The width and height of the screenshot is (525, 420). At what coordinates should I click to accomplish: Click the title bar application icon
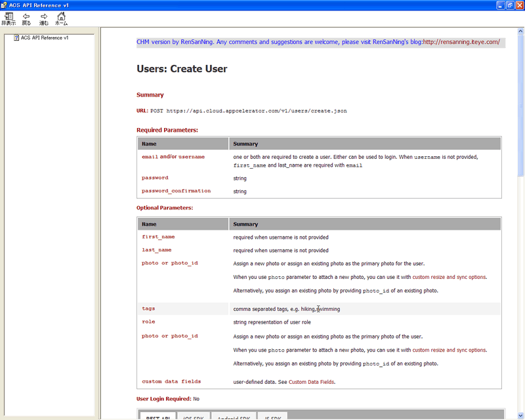click(x=4, y=5)
